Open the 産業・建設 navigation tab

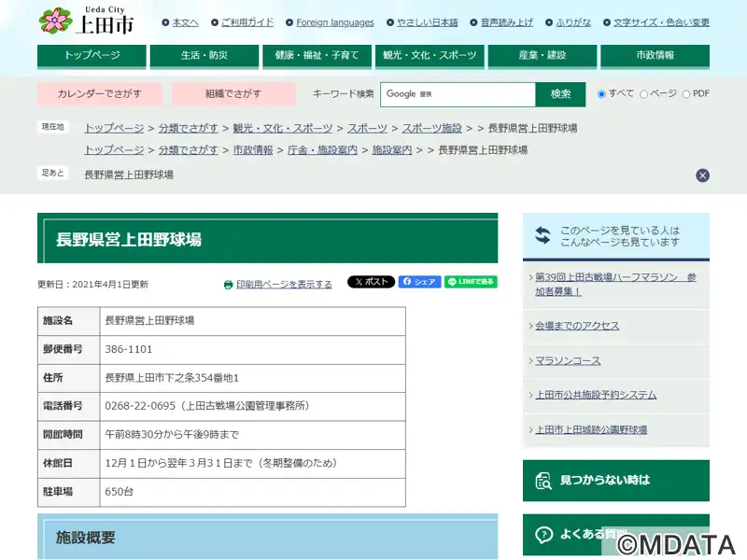(x=543, y=56)
